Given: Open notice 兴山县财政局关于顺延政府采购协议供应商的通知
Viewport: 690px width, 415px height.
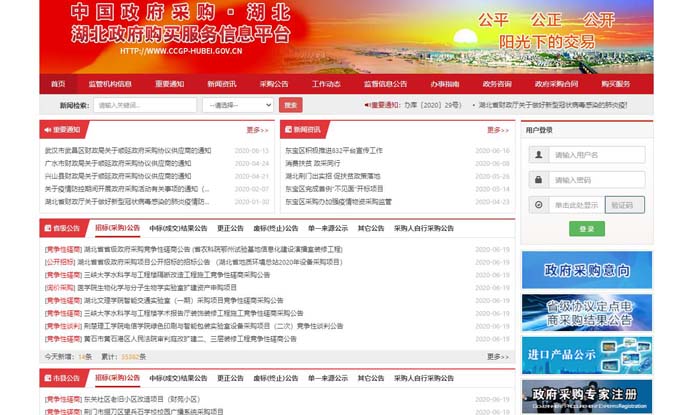Looking at the screenshot, I should (117, 176).
